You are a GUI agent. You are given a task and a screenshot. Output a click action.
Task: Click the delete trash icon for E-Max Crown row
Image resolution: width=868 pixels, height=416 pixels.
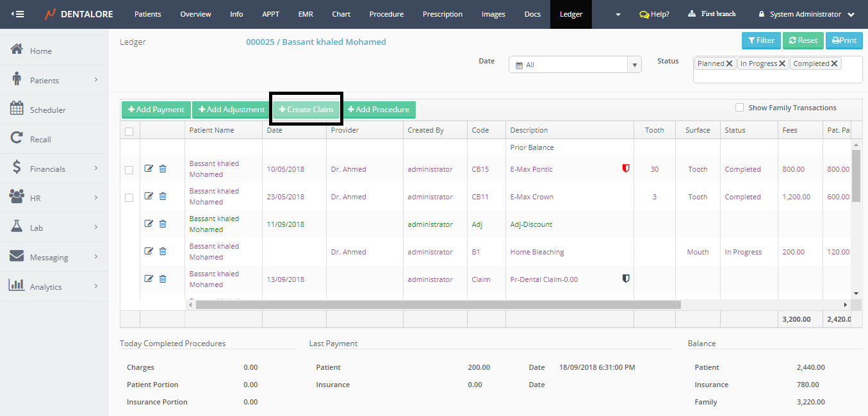[163, 196]
